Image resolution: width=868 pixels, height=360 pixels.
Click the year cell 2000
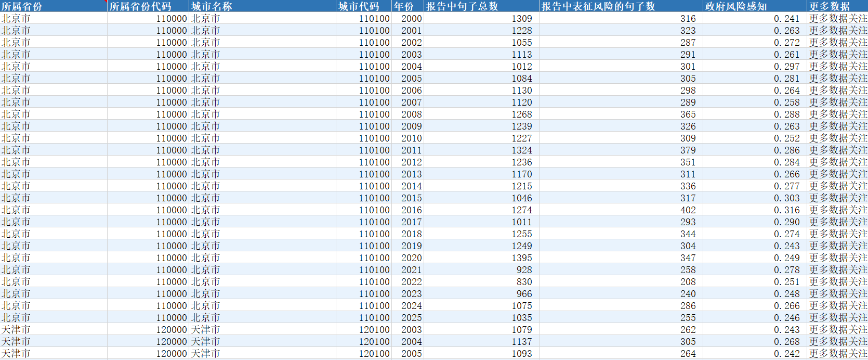[412, 18]
